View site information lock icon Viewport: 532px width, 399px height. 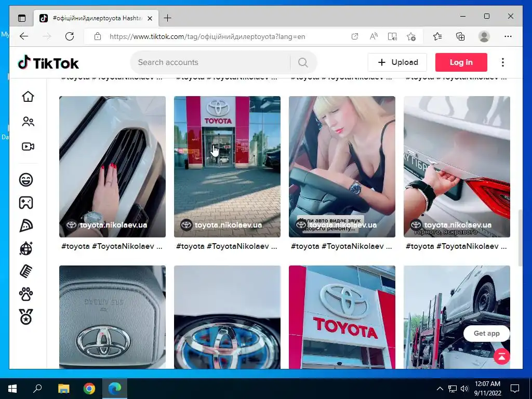[98, 36]
